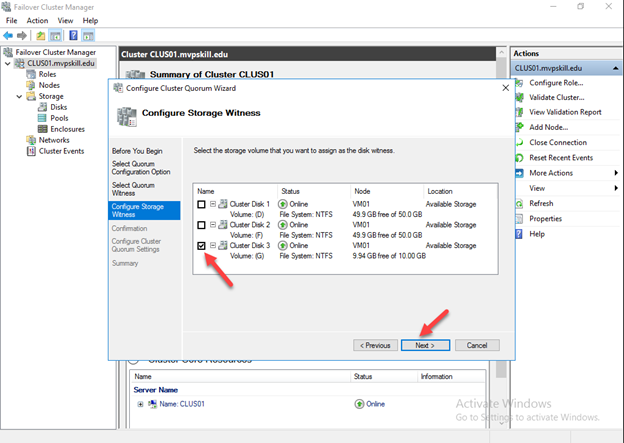The image size is (624, 443).
Task: Click Validate Cluster in the Actions pane
Action: 557,98
